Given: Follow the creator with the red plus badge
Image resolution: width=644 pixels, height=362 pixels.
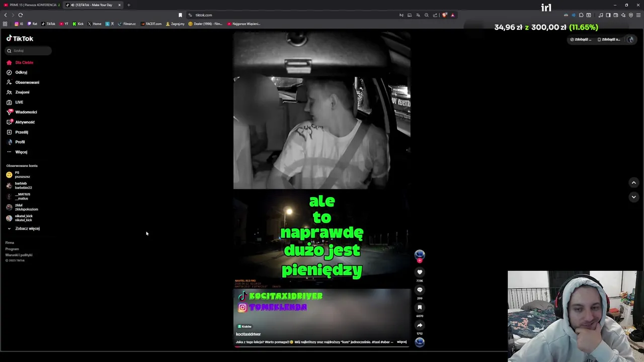Looking at the screenshot, I should coord(420,260).
